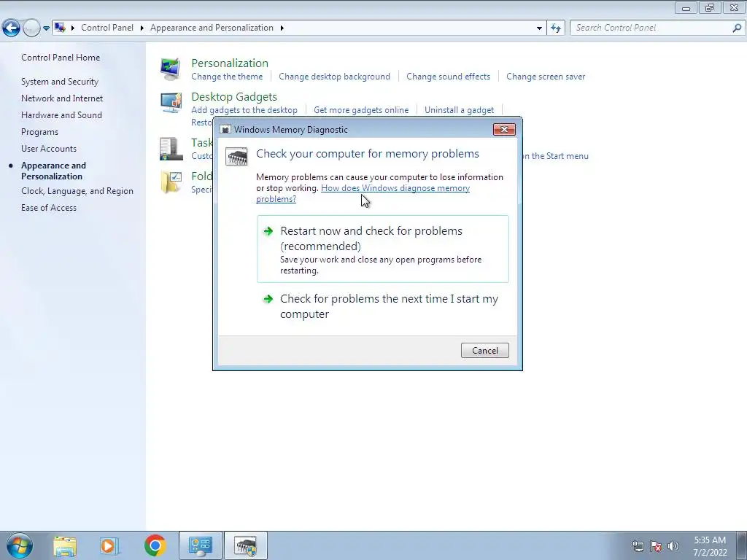Click Change the theme
Screen dimensions: 747x560
click(x=227, y=77)
